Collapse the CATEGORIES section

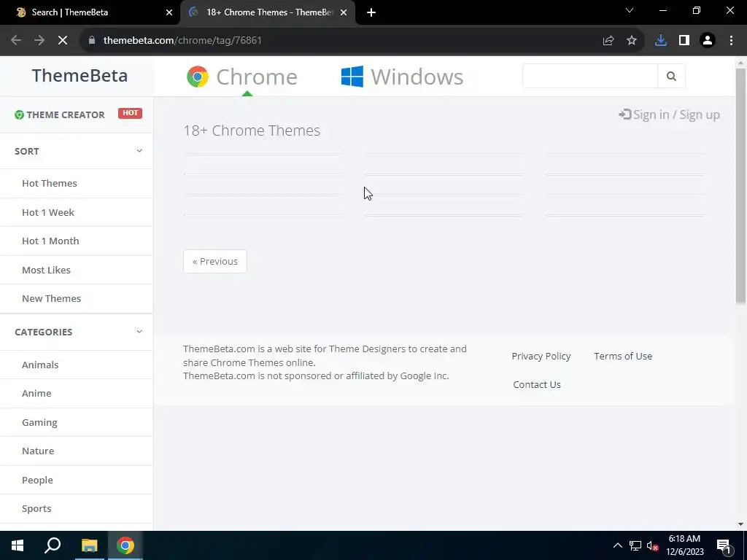point(139,332)
